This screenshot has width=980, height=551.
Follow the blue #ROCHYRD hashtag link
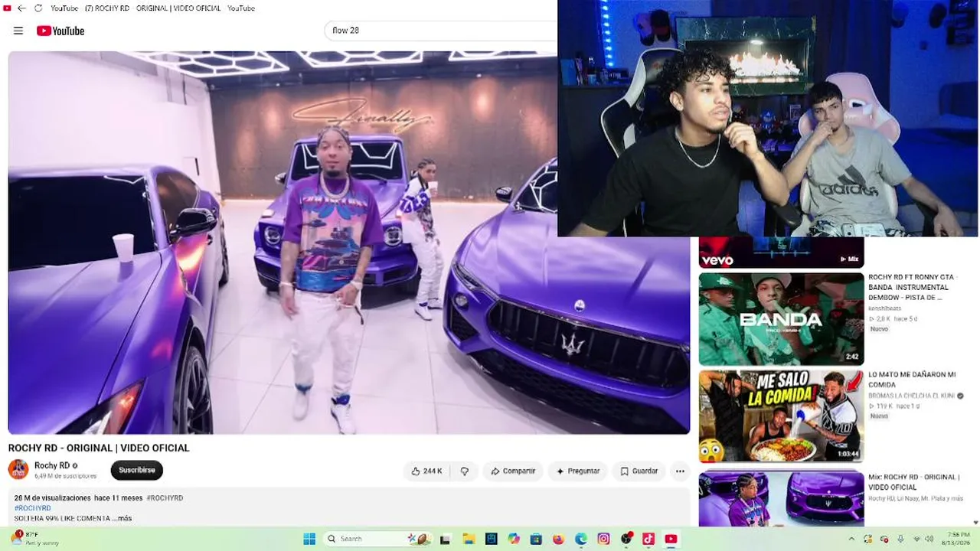(x=32, y=508)
